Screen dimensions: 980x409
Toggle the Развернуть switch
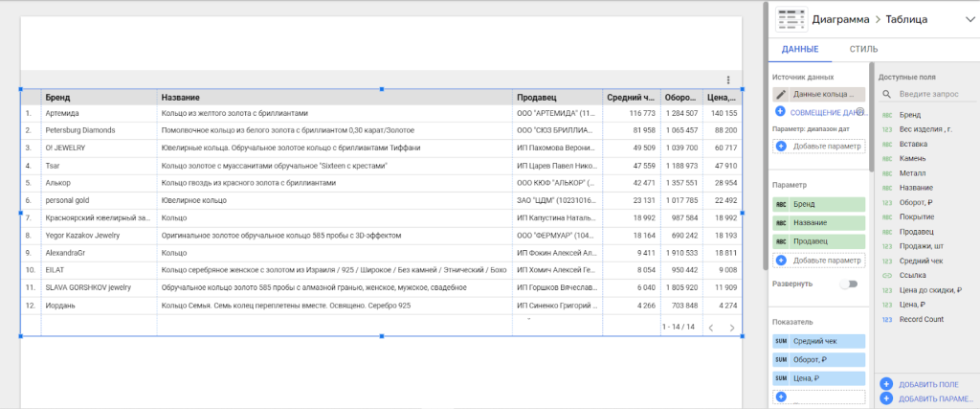point(847,284)
